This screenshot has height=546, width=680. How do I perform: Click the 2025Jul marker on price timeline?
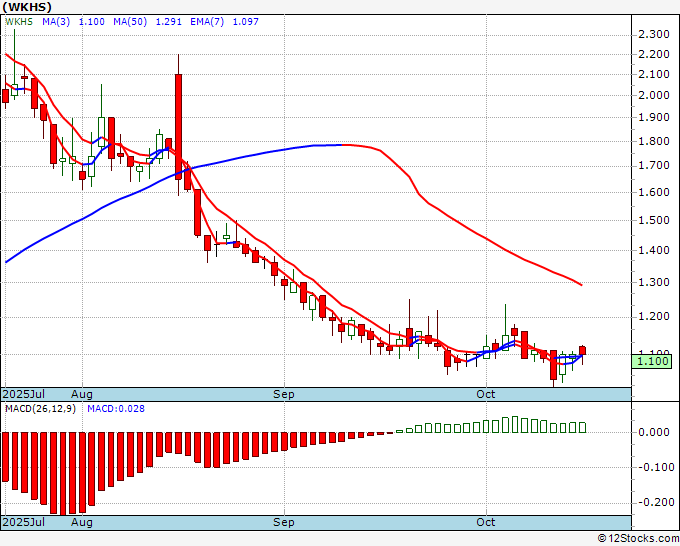(x=23, y=394)
